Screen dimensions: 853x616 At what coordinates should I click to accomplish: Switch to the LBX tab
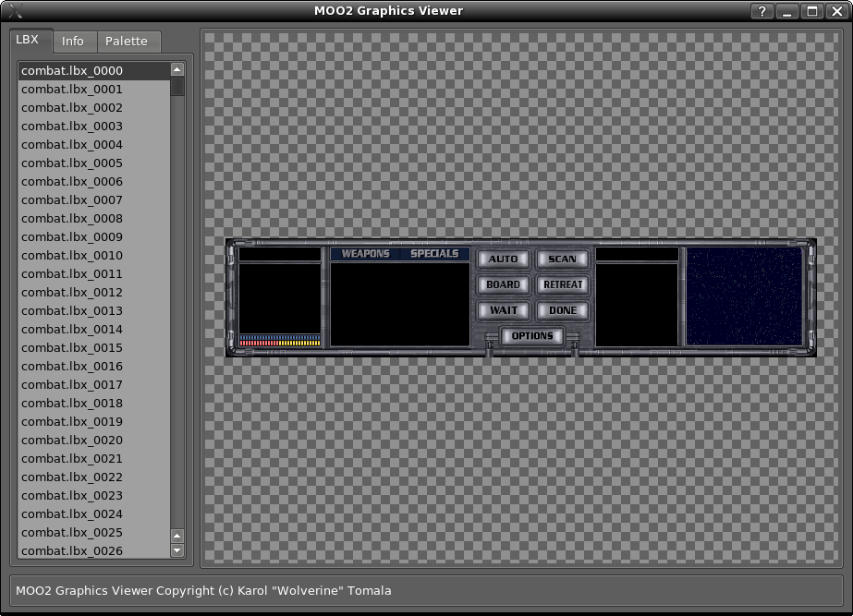point(31,41)
